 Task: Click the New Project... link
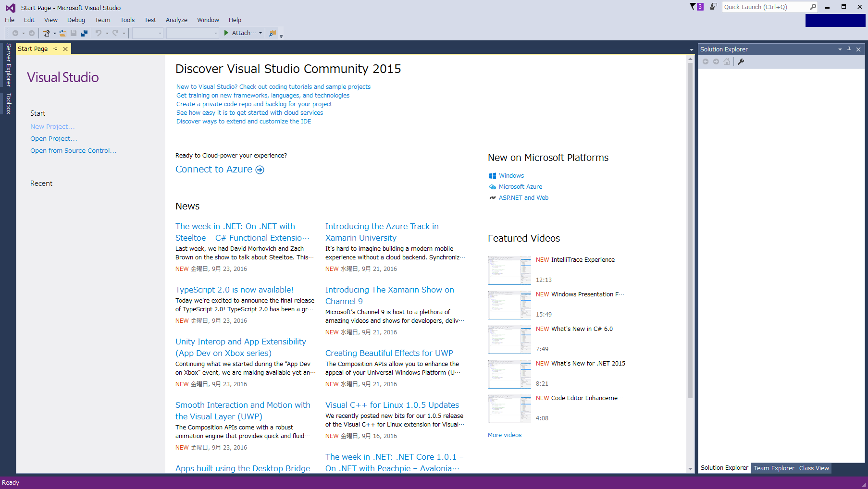[52, 127]
